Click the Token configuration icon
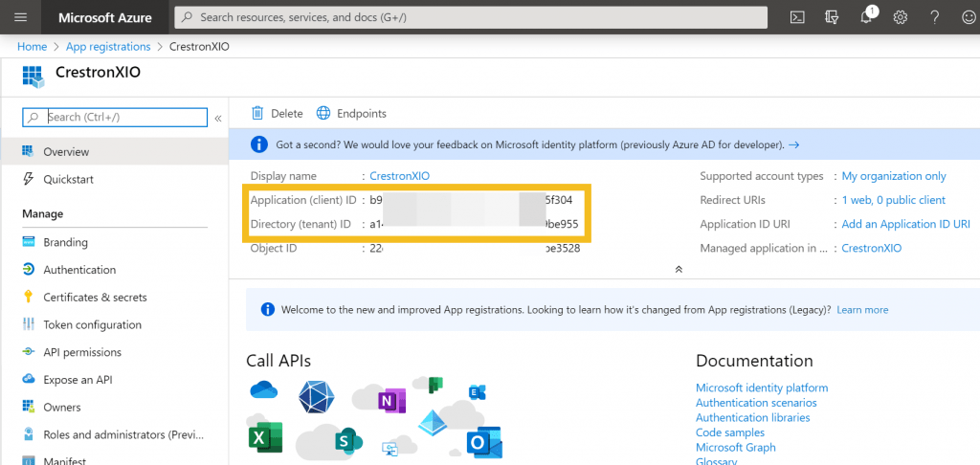Screen dimensions: 980x465 [x=28, y=324]
